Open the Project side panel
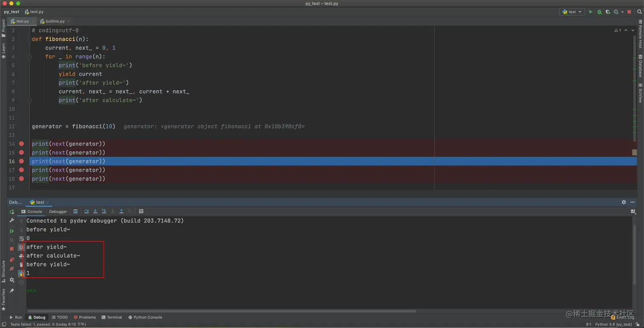 3,29
